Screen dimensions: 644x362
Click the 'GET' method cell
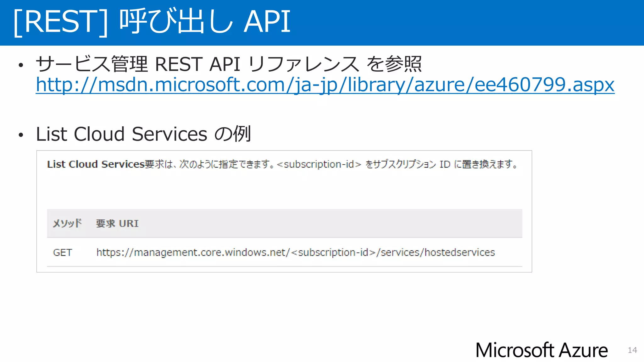63,252
